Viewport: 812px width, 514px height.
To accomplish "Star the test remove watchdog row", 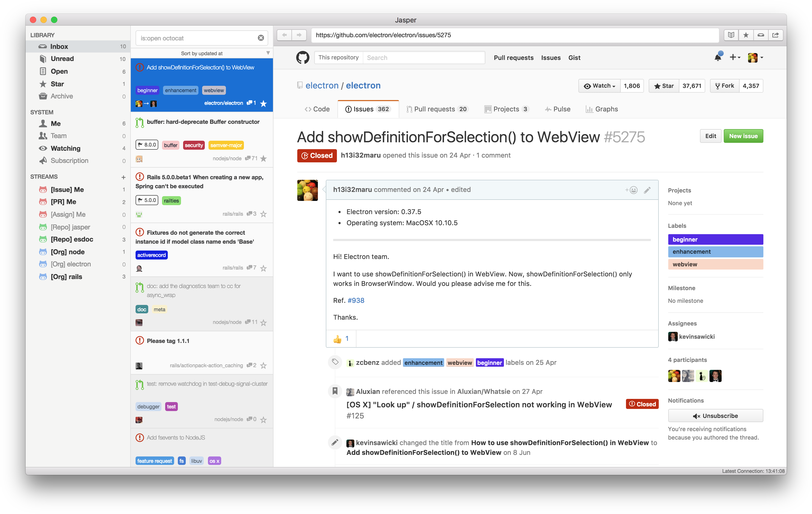I will (263, 419).
